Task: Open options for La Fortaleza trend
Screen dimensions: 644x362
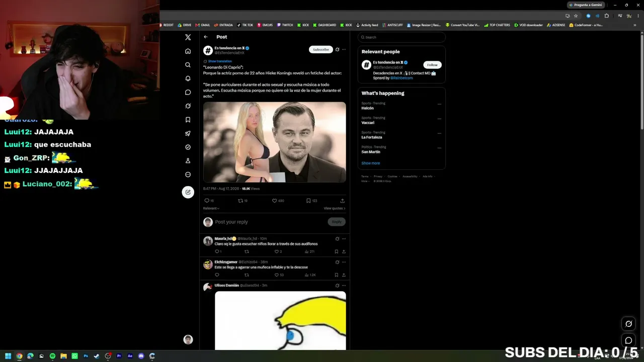Action: click(x=439, y=133)
